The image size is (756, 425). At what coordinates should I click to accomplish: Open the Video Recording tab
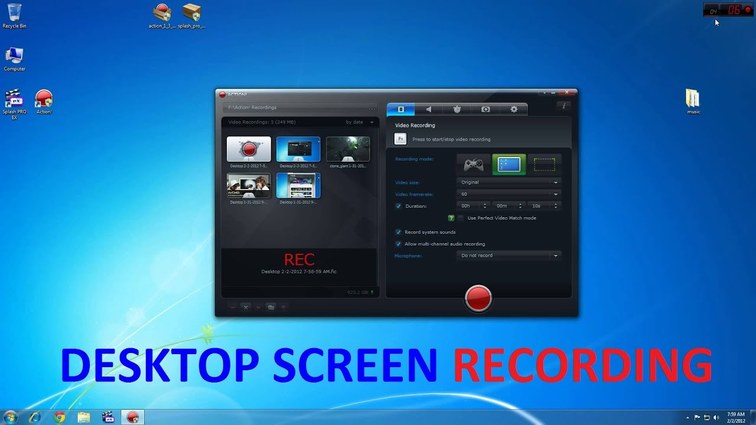400,110
